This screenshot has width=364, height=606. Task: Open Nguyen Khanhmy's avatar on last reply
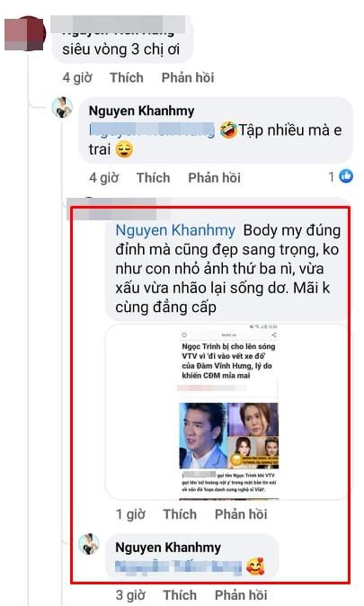(89, 544)
